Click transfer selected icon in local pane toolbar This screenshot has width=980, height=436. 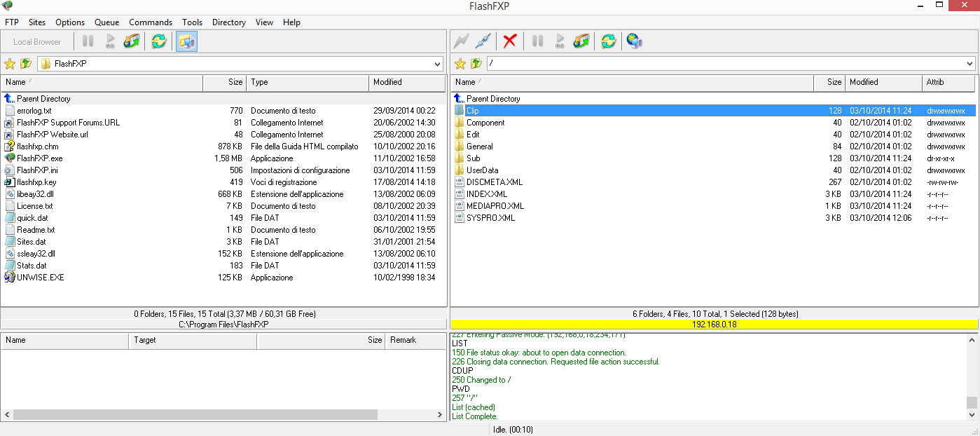pyautogui.click(x=132, y=41)
